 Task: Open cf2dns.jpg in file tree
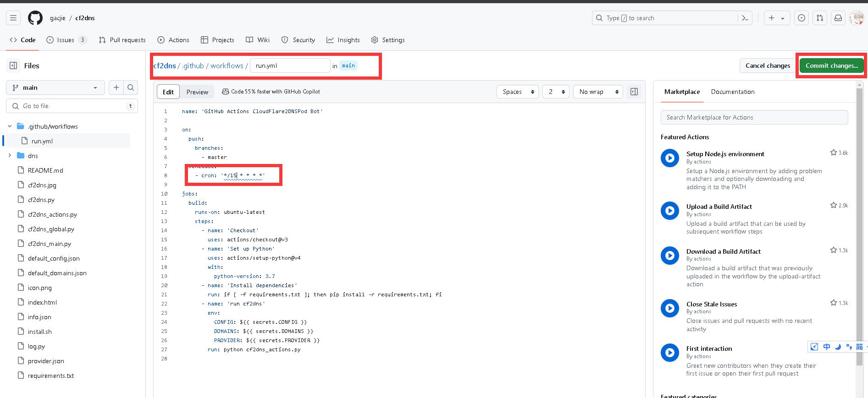(42, 185)
